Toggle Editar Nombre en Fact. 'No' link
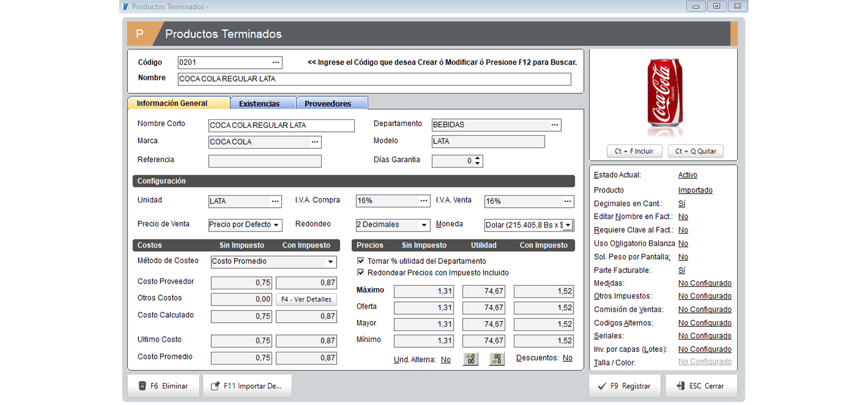 (683, 216)
